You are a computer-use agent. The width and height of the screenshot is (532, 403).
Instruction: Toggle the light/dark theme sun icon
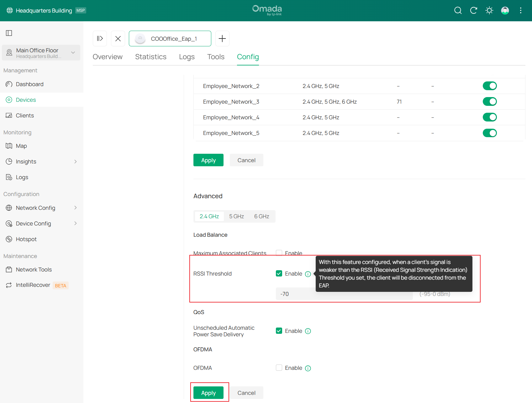pos(489,11)
